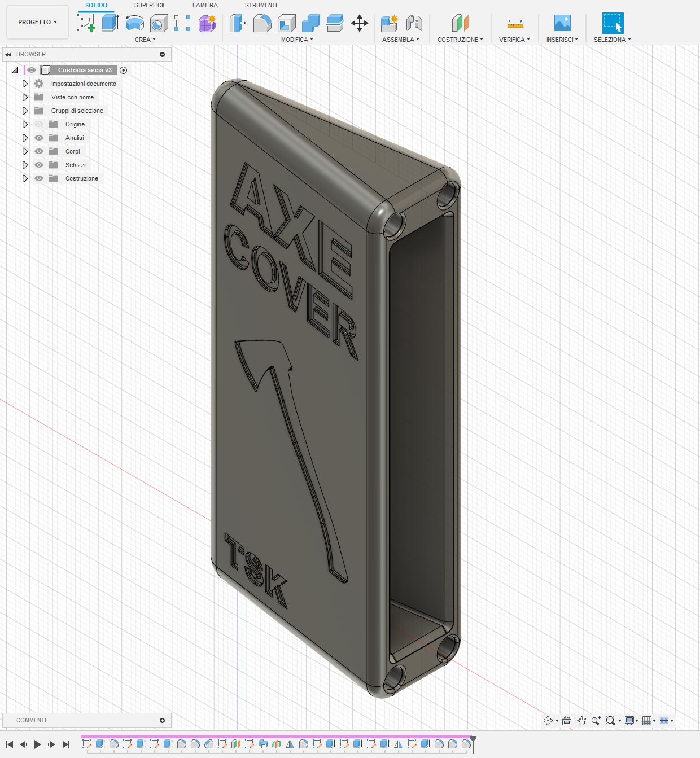This screenshot has height=758, width=700.
Task: Play the timeline history
Action: [x=37, y=744]
